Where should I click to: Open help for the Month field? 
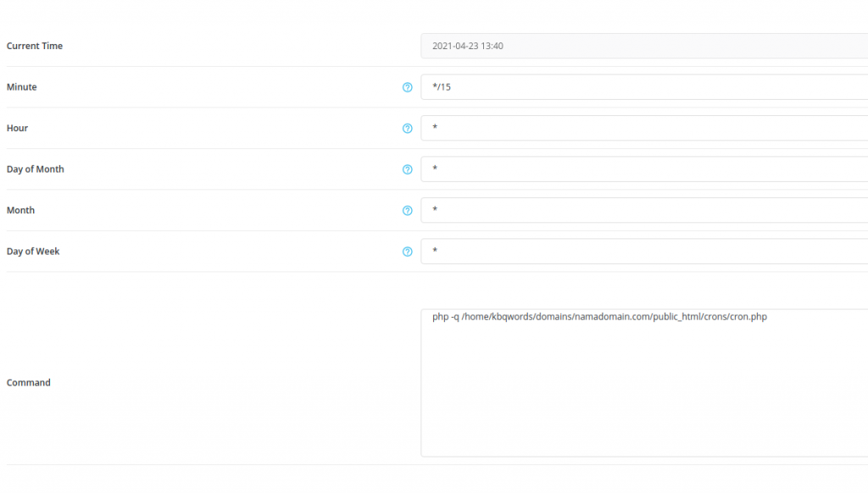point(407,210)
